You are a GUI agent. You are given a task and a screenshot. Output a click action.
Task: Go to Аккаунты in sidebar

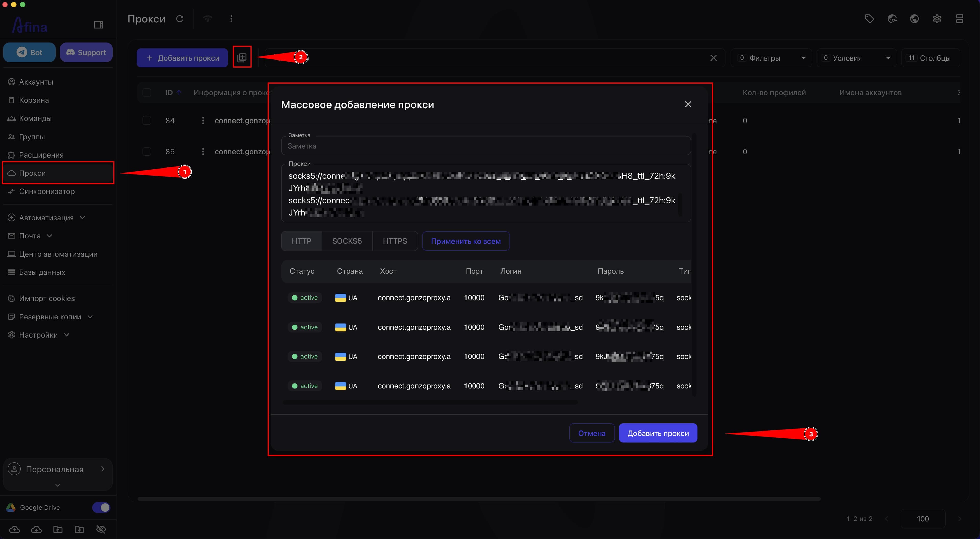click(36, 82)
